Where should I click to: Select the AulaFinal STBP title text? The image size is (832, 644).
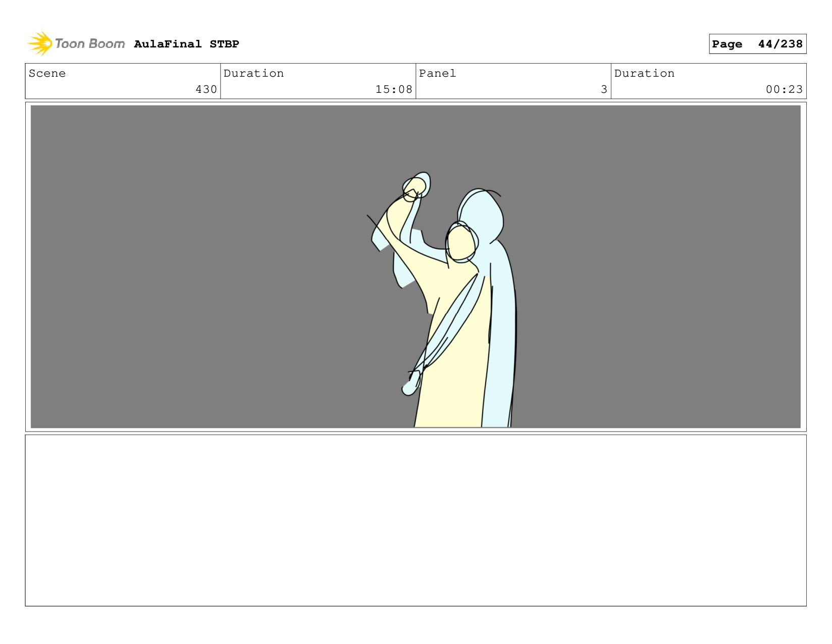(186, 44)
